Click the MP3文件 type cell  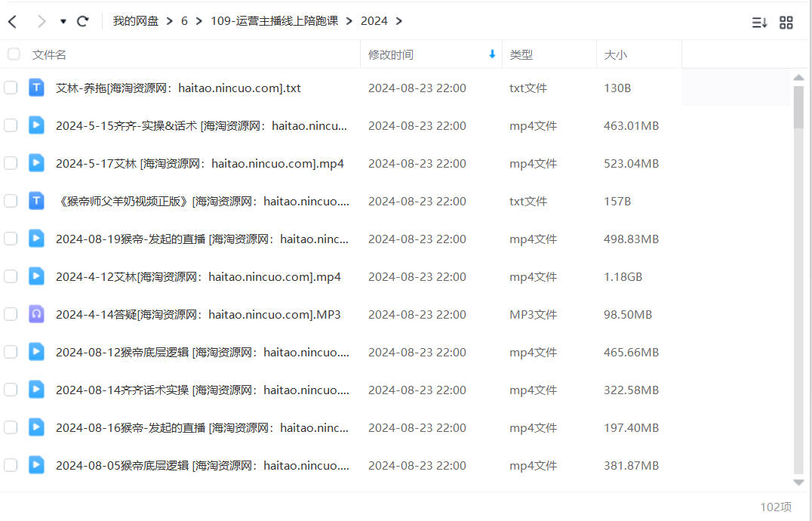point(534,315)
